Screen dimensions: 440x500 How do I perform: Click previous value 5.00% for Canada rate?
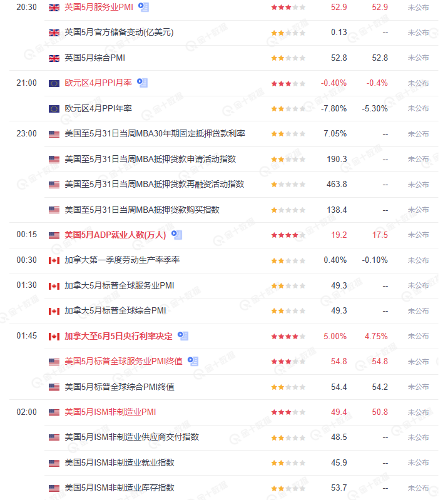335,336
